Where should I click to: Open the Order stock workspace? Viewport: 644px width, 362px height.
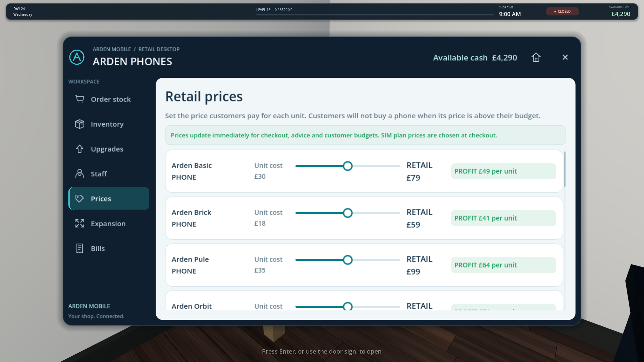pos(109,99)
